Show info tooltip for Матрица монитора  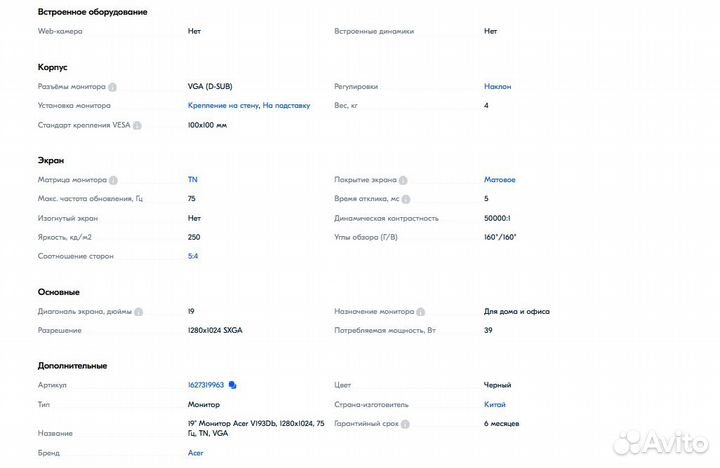[x=113, y=180]
